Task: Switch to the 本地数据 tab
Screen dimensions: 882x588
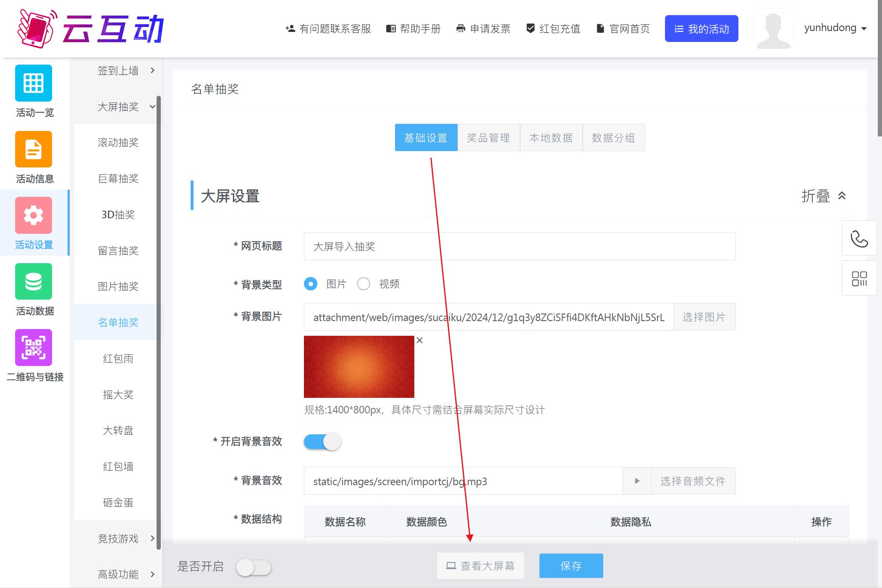Action: tap(551, 137)
